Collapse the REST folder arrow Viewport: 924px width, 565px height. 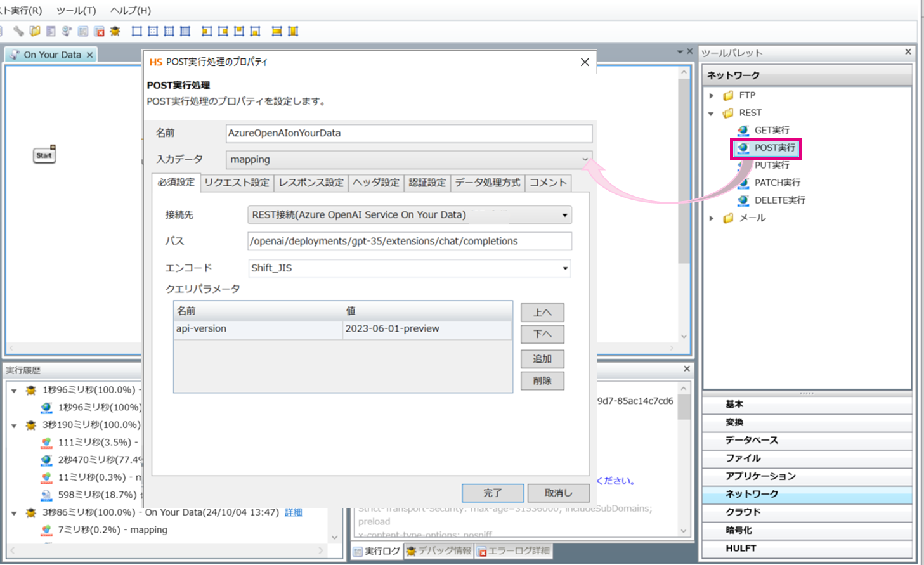coord(712,114)
